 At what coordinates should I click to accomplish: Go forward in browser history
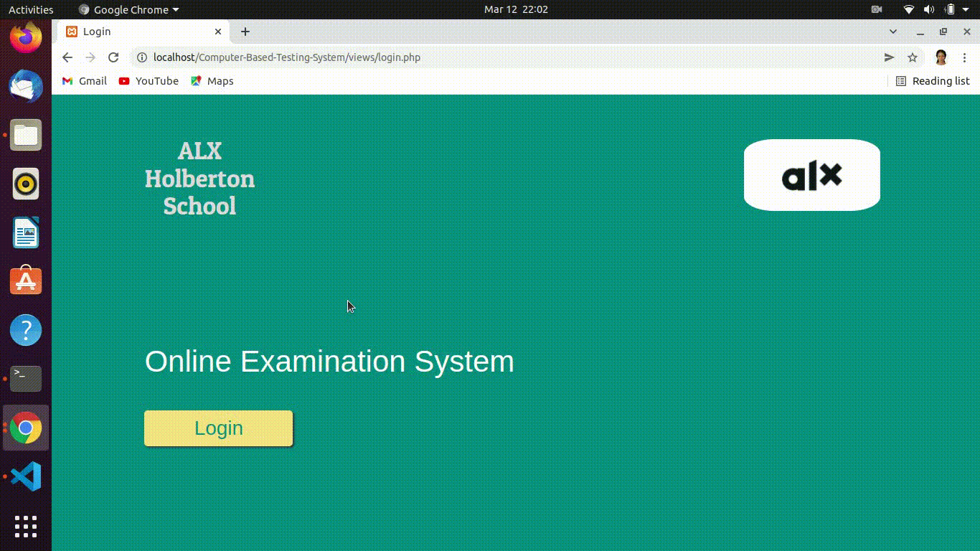tap(90, 57)
